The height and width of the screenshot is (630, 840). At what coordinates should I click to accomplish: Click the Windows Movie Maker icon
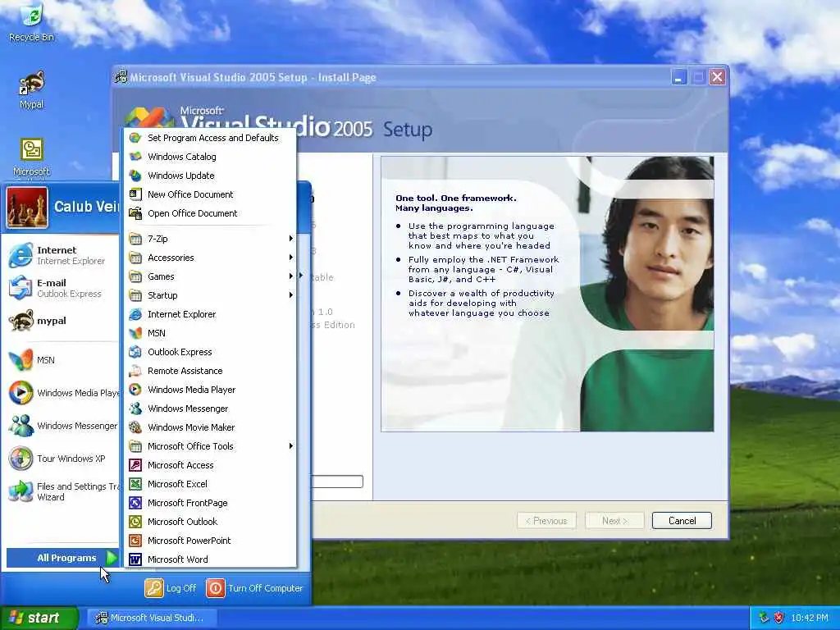(x=135, y=427)
